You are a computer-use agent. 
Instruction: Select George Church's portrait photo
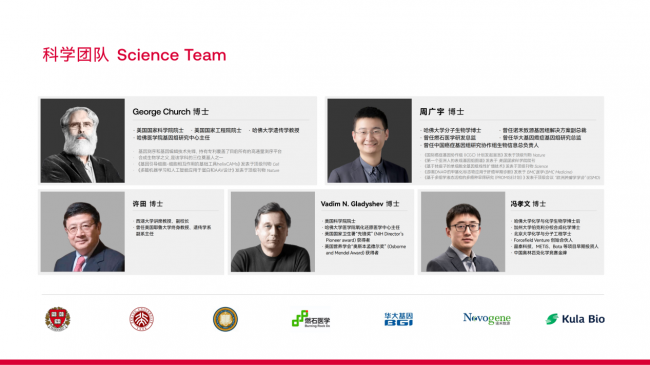(82, 141)
